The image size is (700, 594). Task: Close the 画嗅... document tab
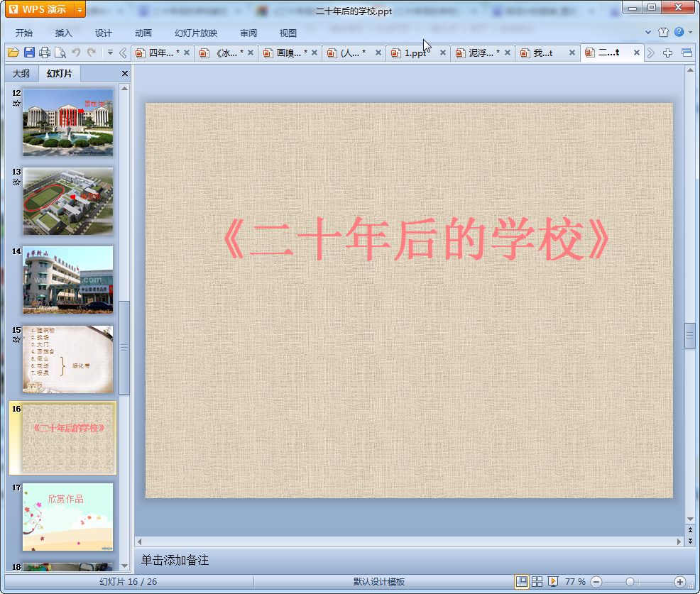coord(315,53)
